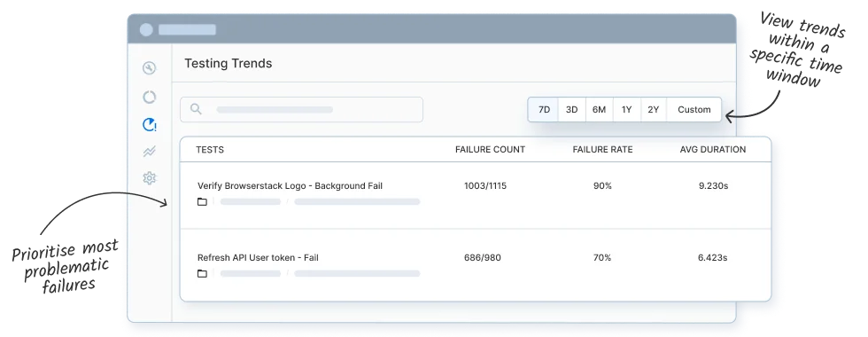Open the Custom time range option
The height and width of the screenshot is (337, 868).
coord(694,110)
